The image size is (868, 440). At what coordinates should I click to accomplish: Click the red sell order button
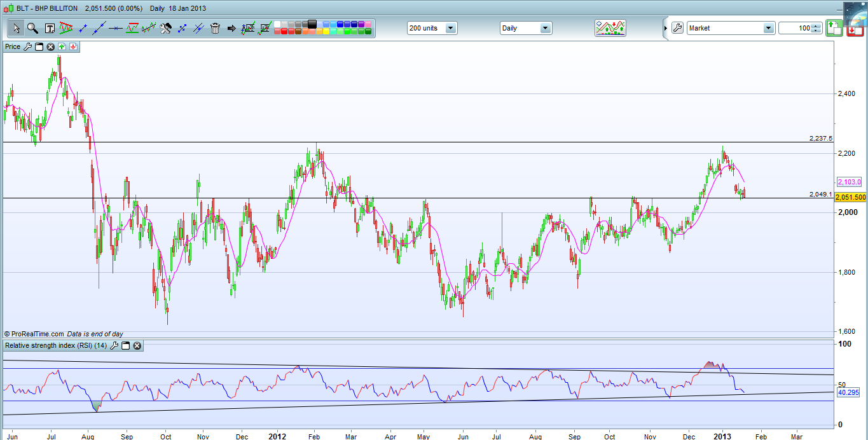point(854,28)
